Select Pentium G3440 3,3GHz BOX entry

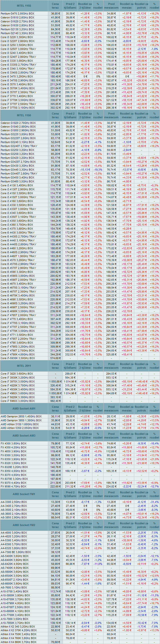[17, 170]
